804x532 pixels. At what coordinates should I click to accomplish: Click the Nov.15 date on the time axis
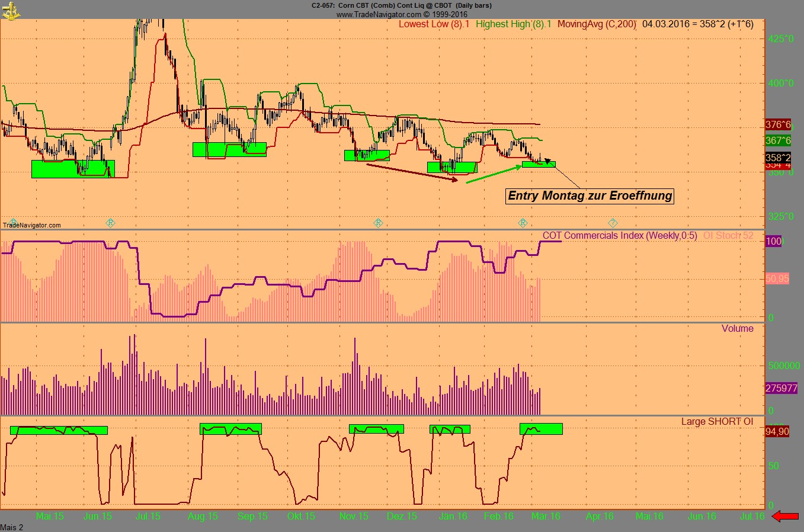354,516
